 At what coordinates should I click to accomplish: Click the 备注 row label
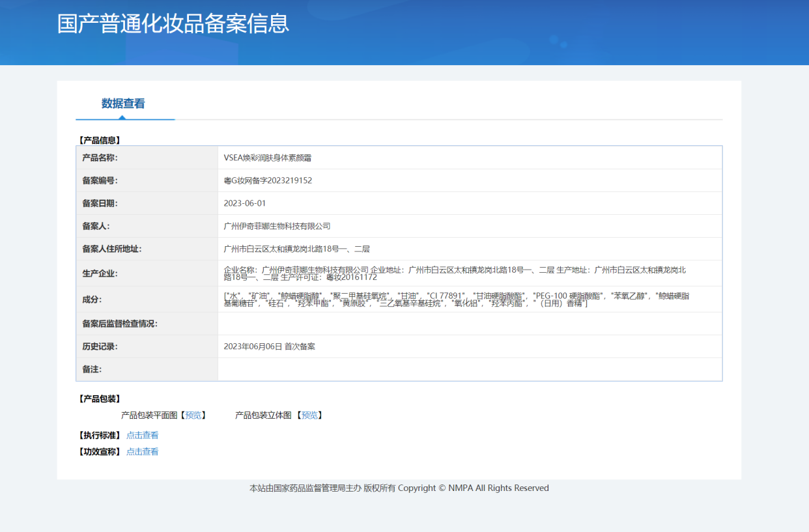92,369
